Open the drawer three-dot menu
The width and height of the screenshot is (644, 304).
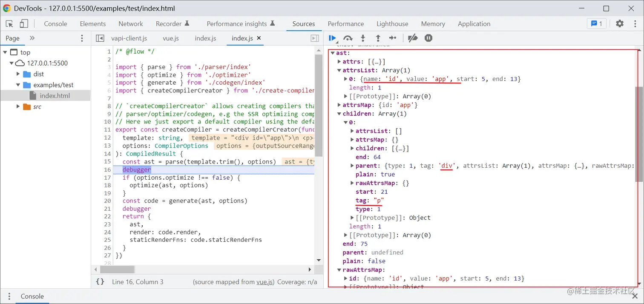(x=9, y=296)
